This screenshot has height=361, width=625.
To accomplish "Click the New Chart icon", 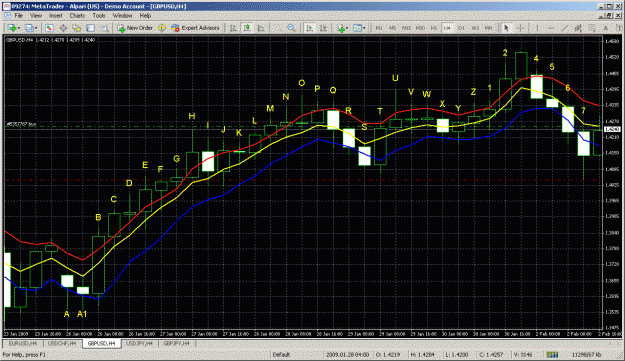I will (x=12, y=28).
